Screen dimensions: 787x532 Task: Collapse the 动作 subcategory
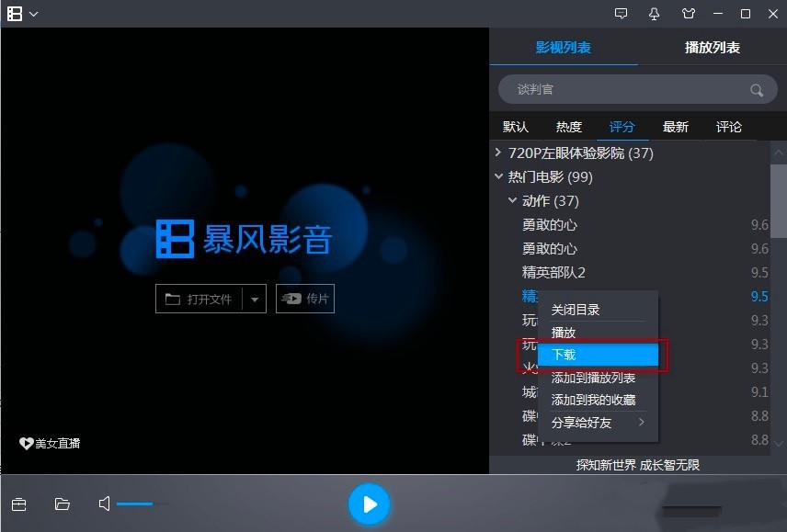512,200
